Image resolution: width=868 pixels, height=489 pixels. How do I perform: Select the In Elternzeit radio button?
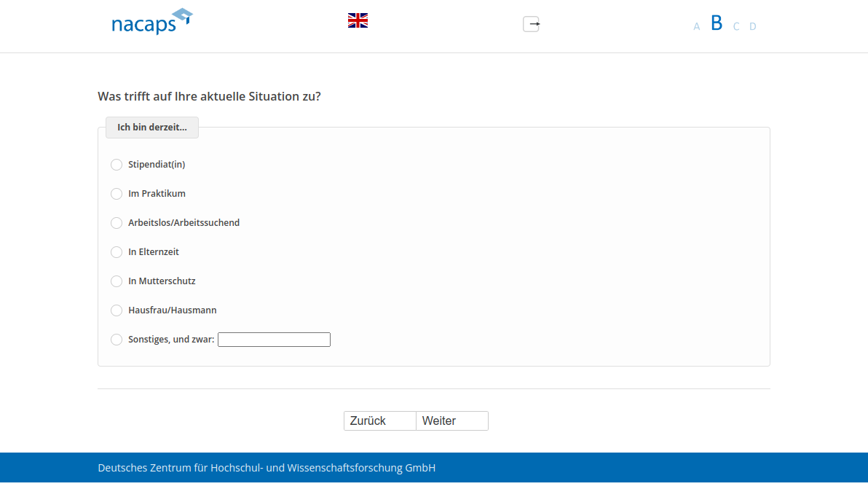(117, 252)
